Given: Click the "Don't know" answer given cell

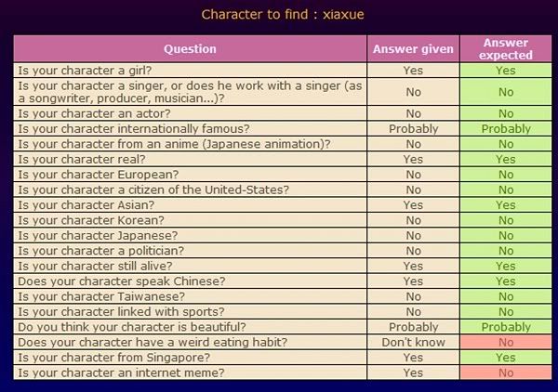Looking at the screenshot, I should tap(413, 342).
